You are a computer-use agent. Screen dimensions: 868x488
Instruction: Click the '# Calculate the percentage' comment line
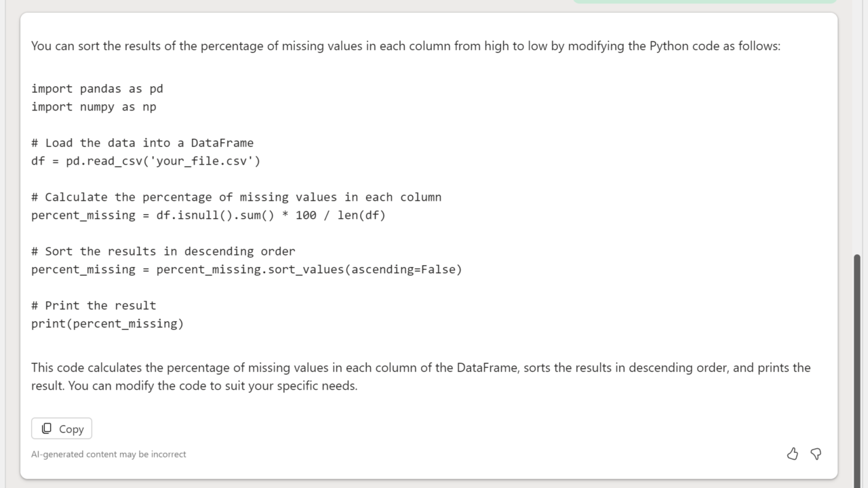coord(236,197)
